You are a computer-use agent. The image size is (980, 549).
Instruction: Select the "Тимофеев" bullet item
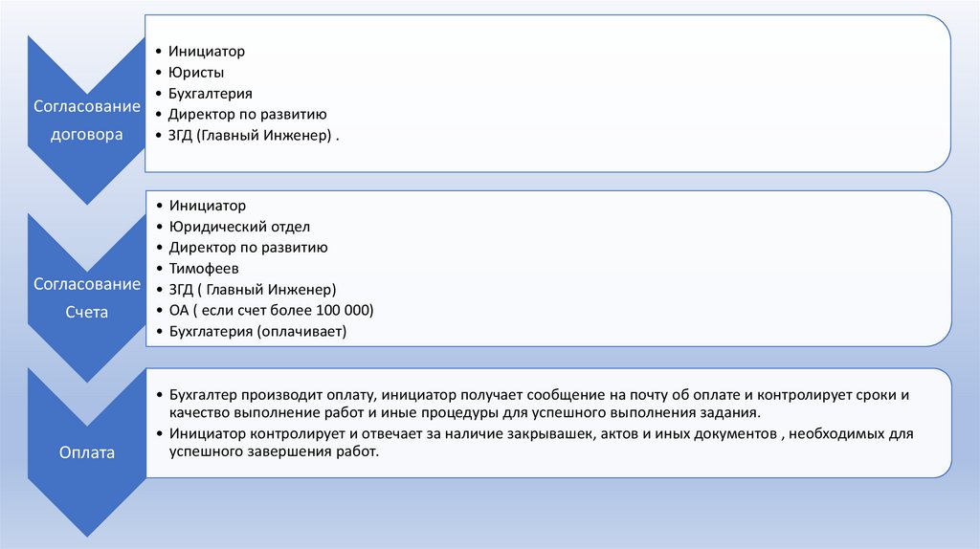204,269
